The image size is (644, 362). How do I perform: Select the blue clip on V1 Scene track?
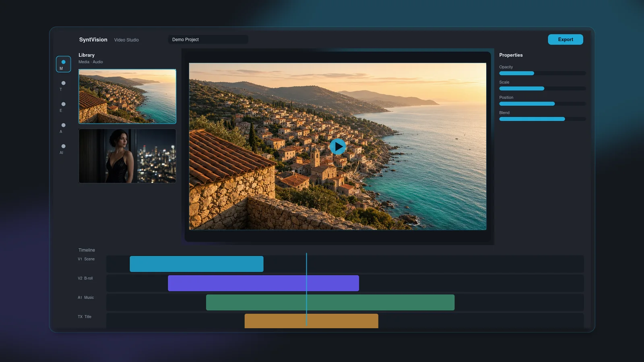pos(196,264)
